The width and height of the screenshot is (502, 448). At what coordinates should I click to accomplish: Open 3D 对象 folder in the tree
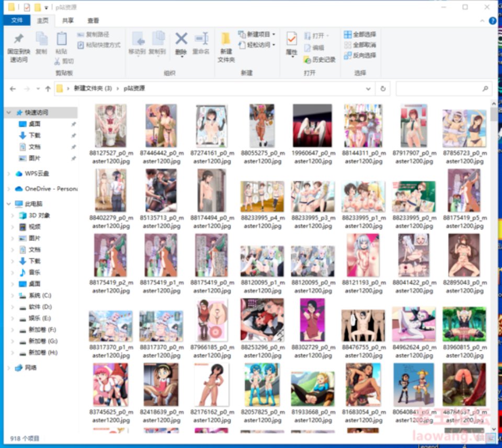[x=35, y=215]
